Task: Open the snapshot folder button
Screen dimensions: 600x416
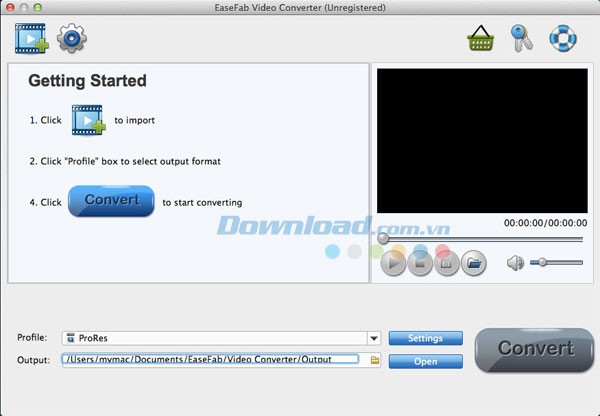Action: point(473,263)
